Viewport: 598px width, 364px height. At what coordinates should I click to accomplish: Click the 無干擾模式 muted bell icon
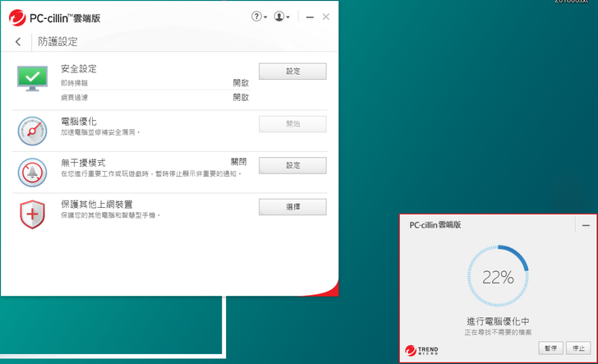(33, 172)
